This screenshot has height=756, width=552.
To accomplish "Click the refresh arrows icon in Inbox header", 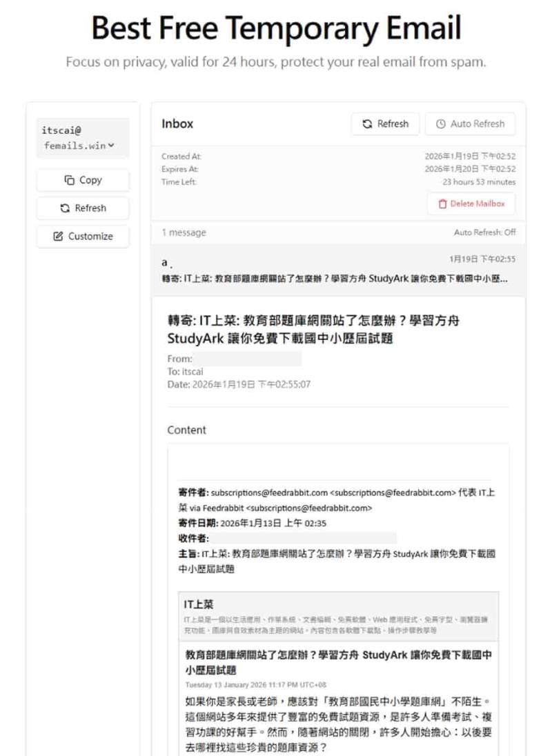I will pos(366,123).
